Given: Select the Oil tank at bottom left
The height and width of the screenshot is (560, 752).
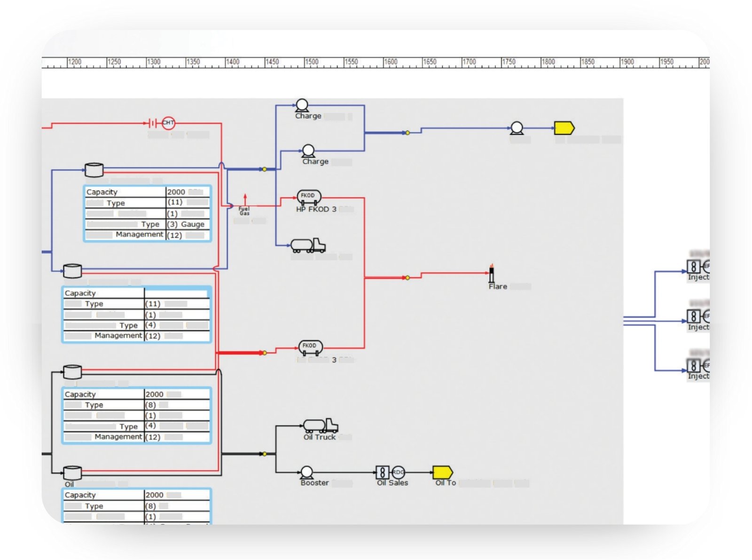Looking at the screenshot, I should pyautogui.click(x=72, y=473).
